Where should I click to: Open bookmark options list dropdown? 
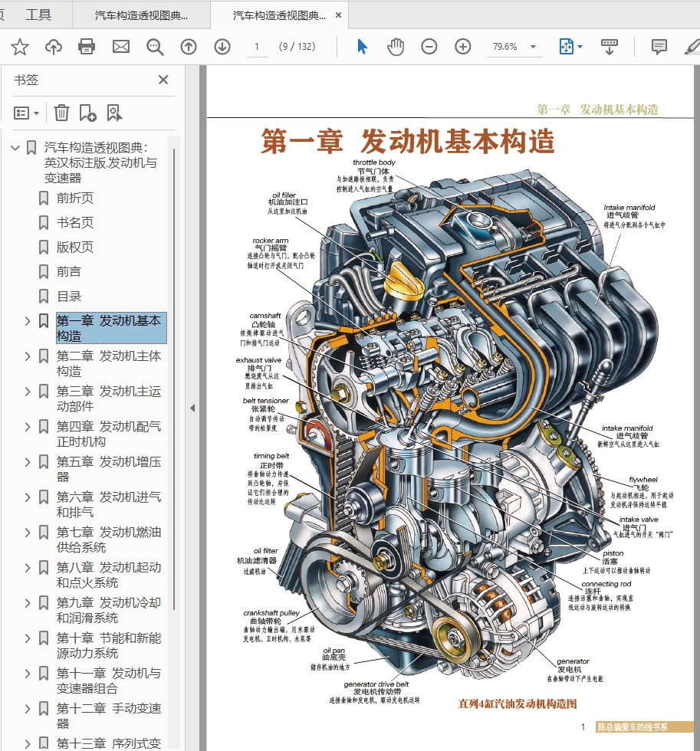[x=27, y=113]
